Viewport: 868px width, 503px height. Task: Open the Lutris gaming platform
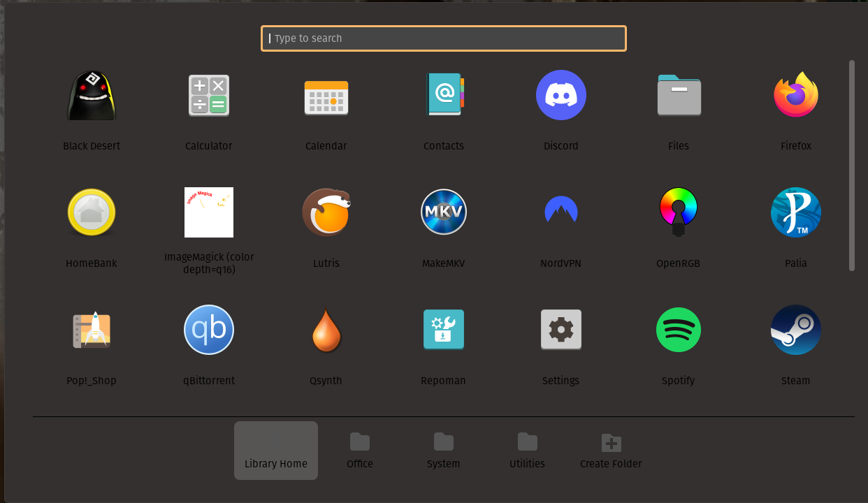[x=326, y=212]
